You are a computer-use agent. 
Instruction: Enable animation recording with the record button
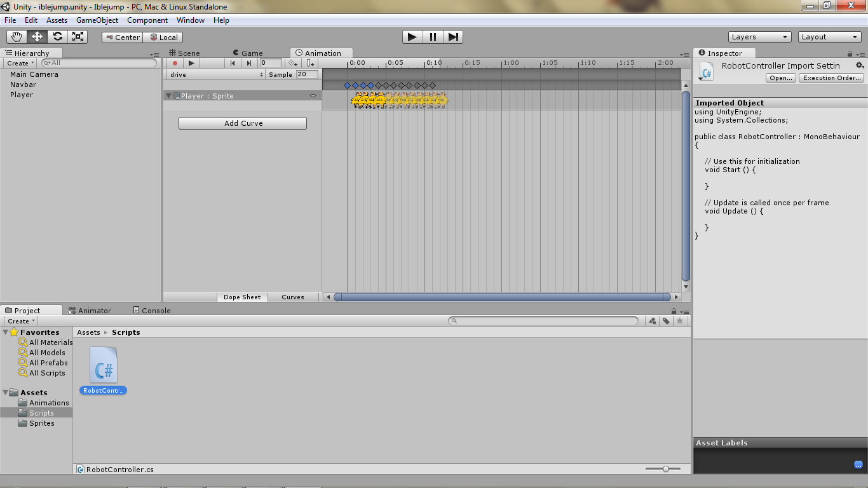click(175, 62)
